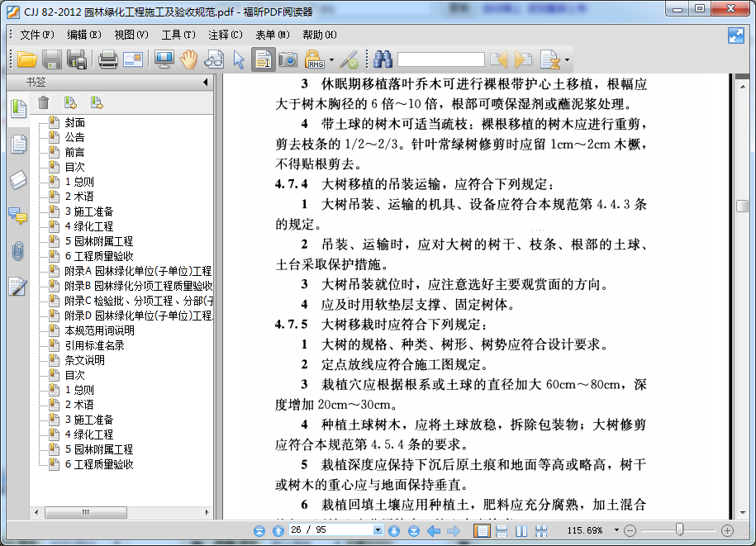Image resolution: width=756 pixels, height=546 pixels.
Task: Open the RMS dropdown arrow
Action: [x=331, y=60]
